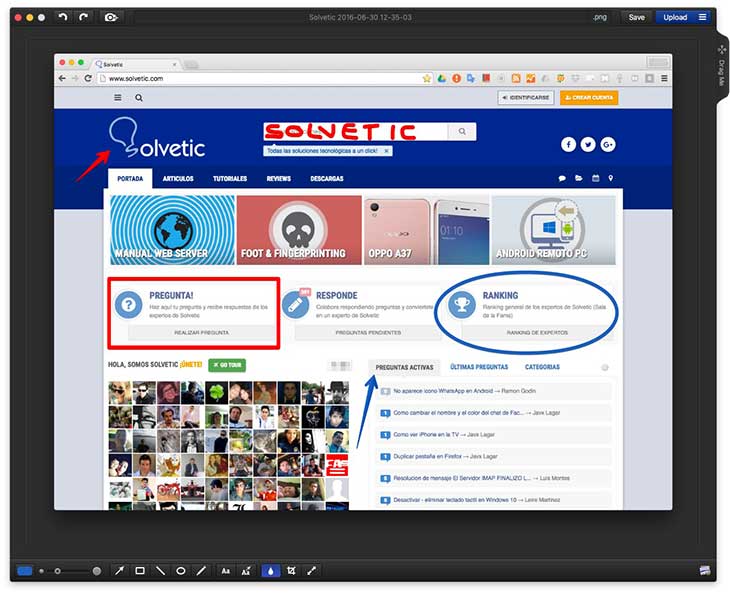Click search magnifier in Solvetic header box
This screenshot has height=594, width=730.
point(462,132)
